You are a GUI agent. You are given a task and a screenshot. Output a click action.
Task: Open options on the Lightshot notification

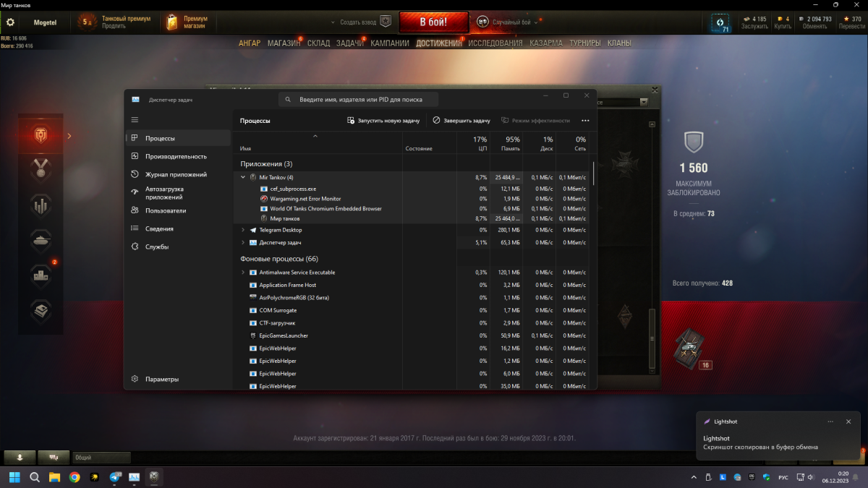click(829, 421)
